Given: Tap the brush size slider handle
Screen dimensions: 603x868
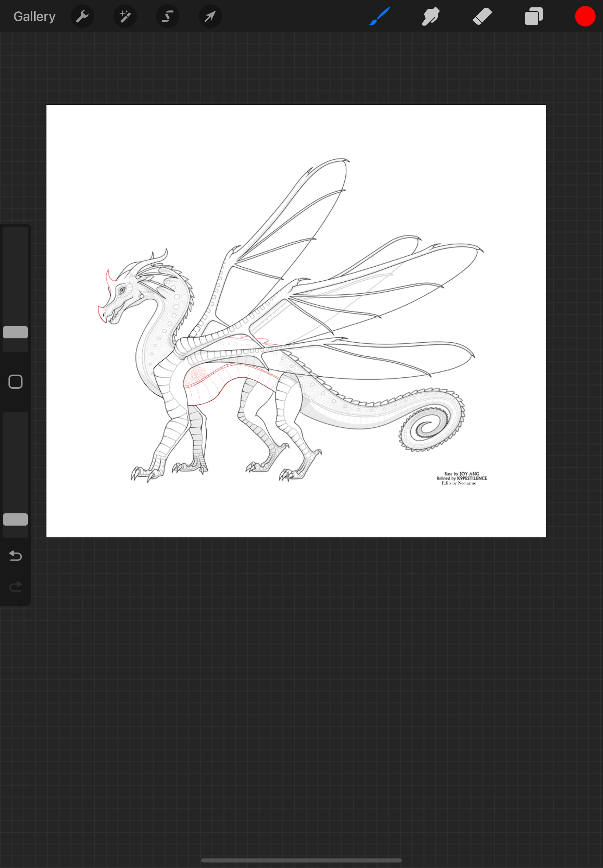Looking at the screenshot, I should click(15, 332).
